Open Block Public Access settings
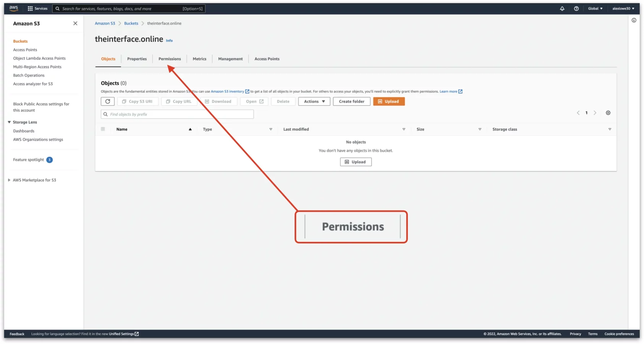This screenshot has height=344, width=644. pyautogui.click(x=41, y=107)
